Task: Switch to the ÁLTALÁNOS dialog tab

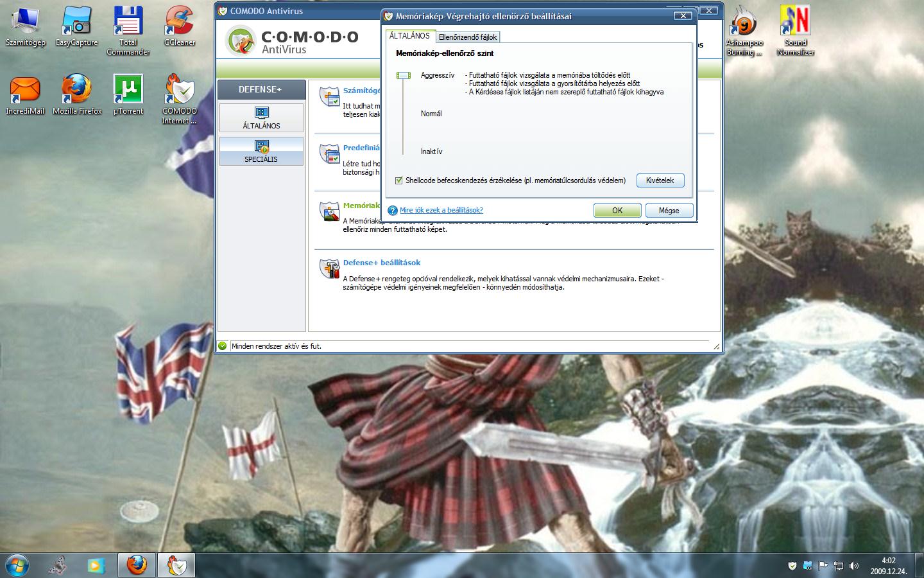Action: click(409, 36)
